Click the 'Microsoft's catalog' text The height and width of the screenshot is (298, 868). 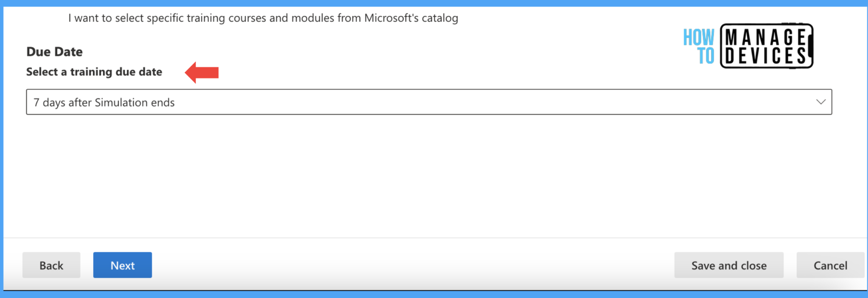click(411, 18)
